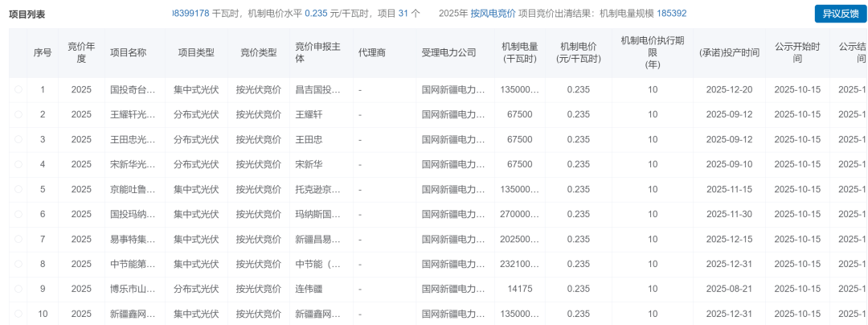
Task: Click 202500… quantity cell in row 7
Action: point(520,239)
